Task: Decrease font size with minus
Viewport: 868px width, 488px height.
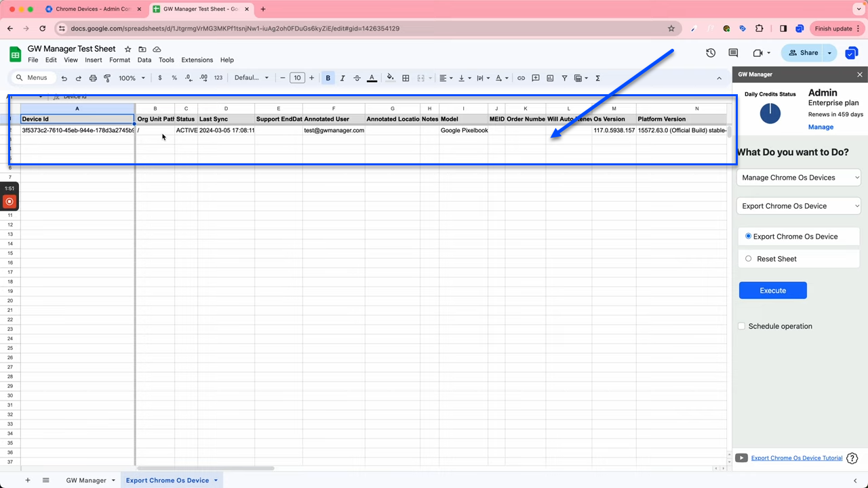Action: 283,78
